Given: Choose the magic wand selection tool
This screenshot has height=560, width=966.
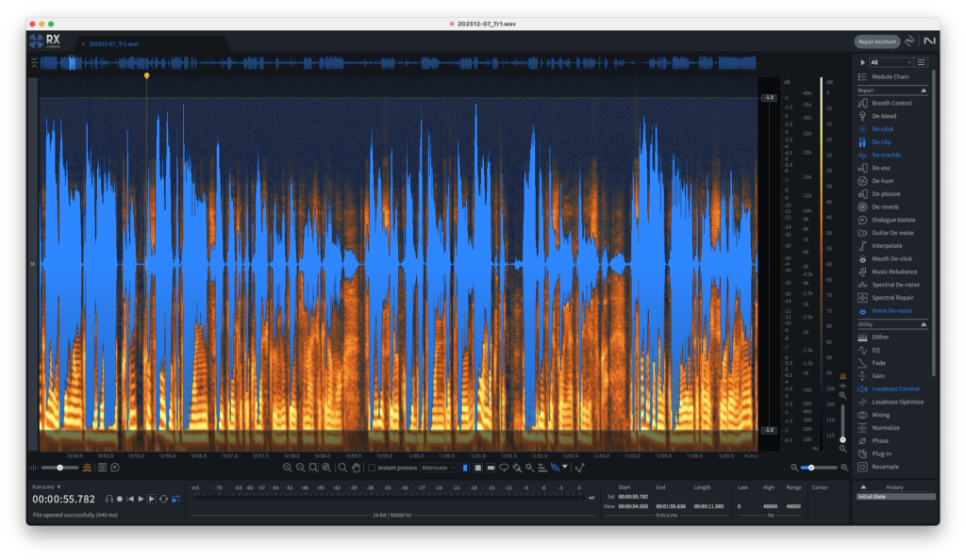Looking at the screenshot, I should (529, 468).
